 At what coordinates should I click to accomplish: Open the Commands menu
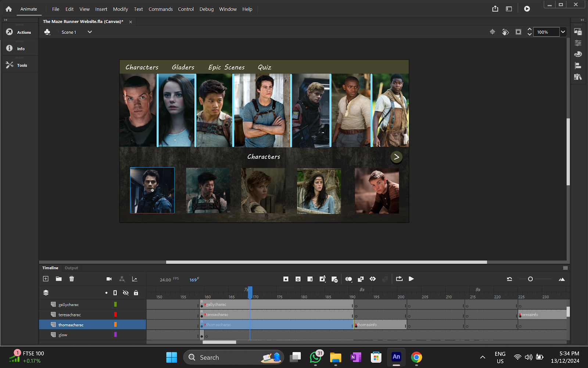[161, 9]
